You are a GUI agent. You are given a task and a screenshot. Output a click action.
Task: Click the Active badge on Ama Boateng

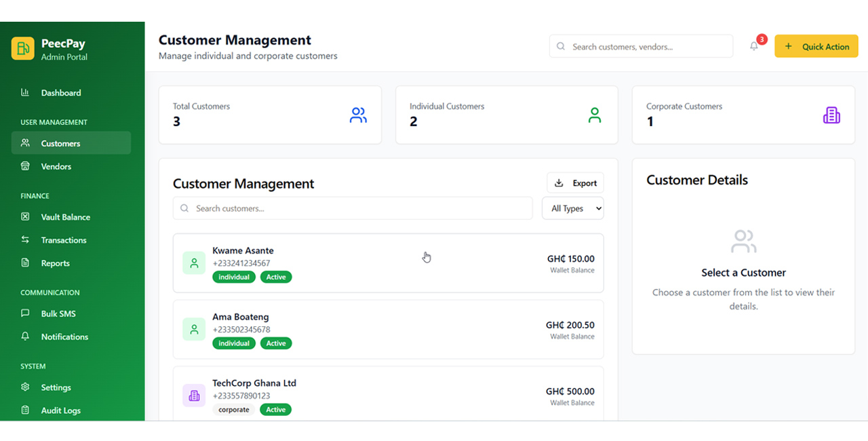276,343
